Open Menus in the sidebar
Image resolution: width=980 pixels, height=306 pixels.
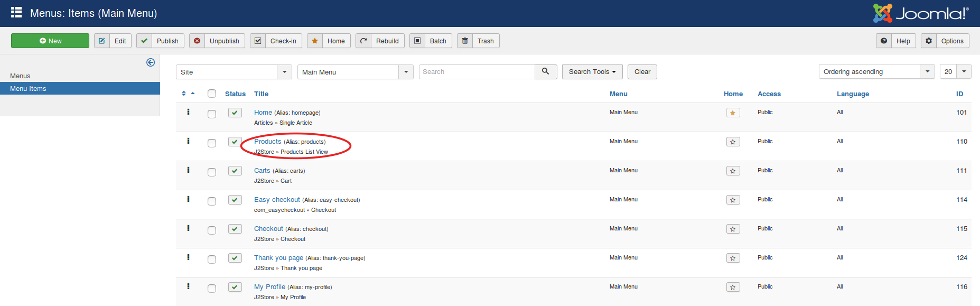[20, 76]
